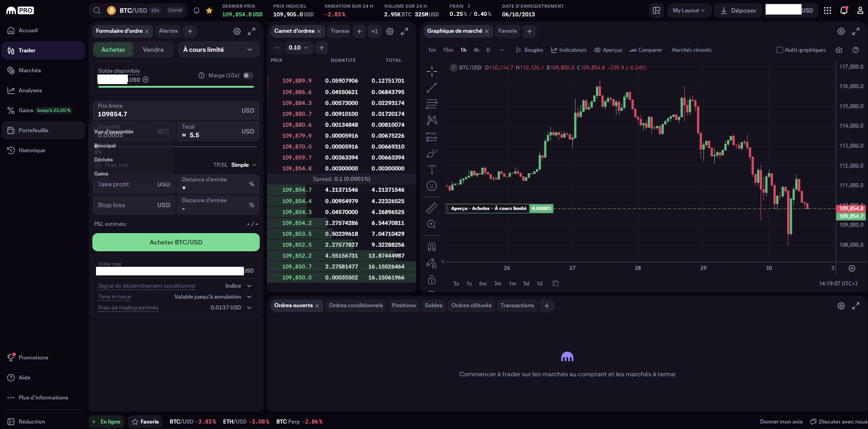868x429 pixels.
Task: Click the Prix limite input field
Action: click(x=176, y=110)
